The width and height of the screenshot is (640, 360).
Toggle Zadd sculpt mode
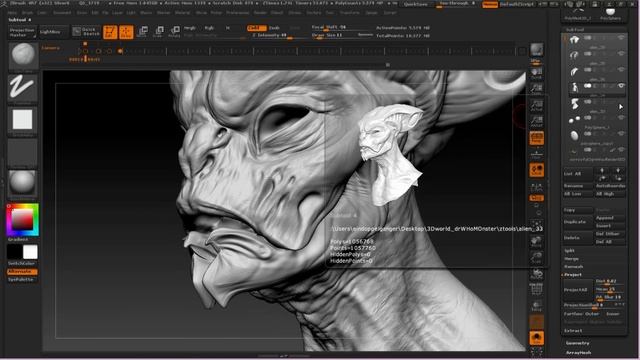(257, 28)
